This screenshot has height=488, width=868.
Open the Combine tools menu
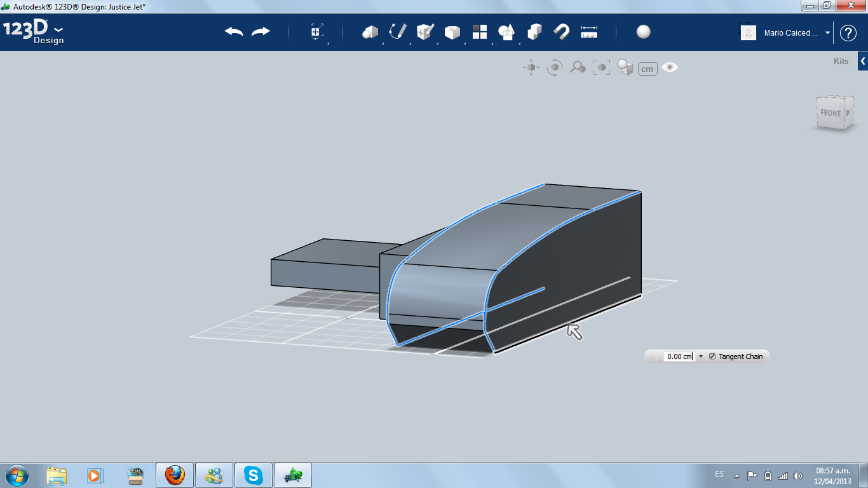click(x=506, y=32)
